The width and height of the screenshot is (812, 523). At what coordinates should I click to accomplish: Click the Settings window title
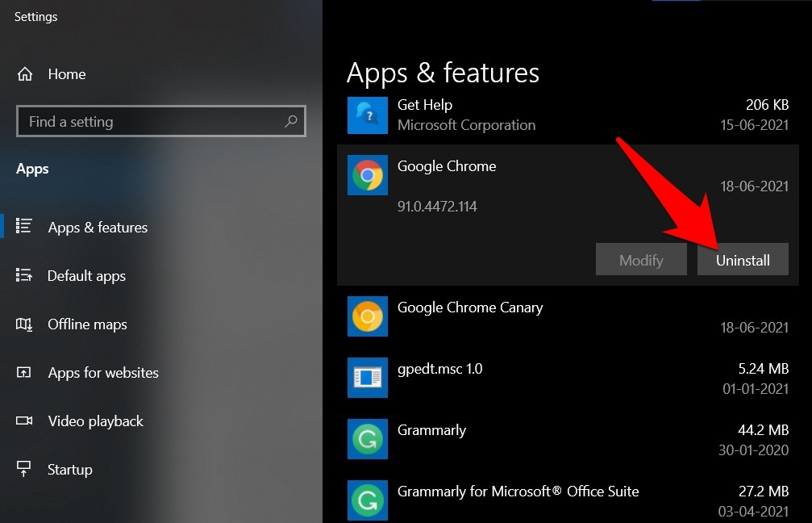tap(35, 17)
